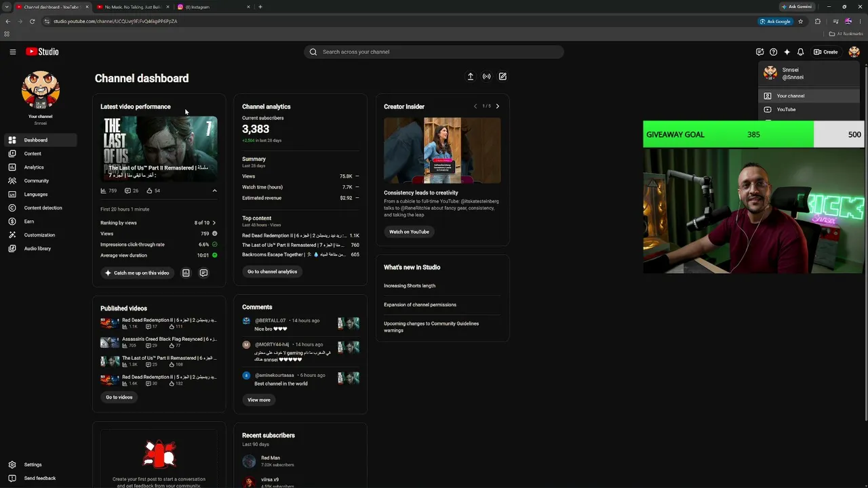868x488 pixels.
Task: Click the View more comments button
Action: click(259, 400)
